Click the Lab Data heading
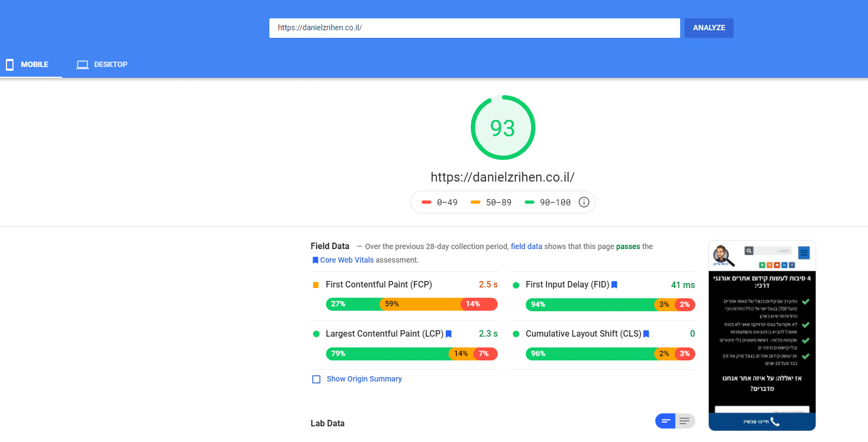 (x=328, y=424)
